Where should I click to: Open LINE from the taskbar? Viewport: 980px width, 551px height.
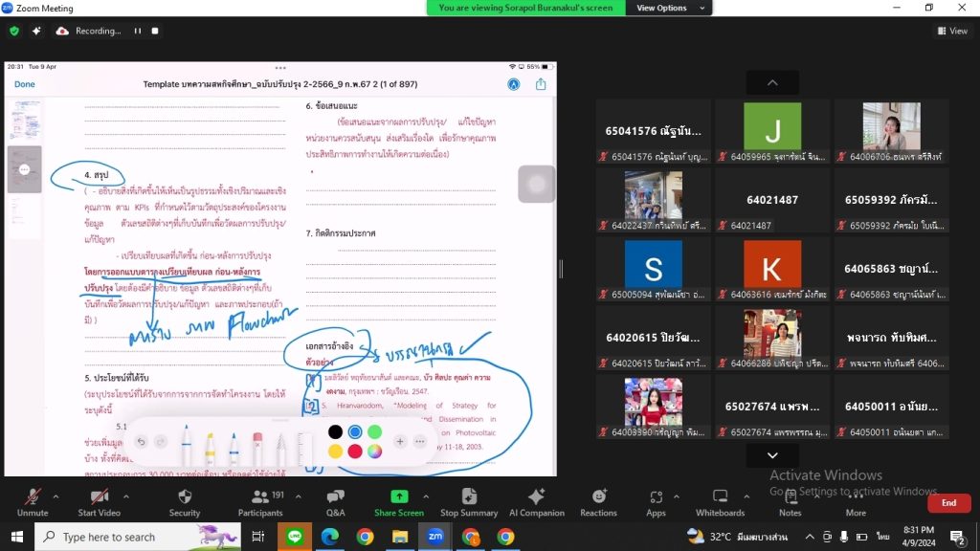coord(295,537)
